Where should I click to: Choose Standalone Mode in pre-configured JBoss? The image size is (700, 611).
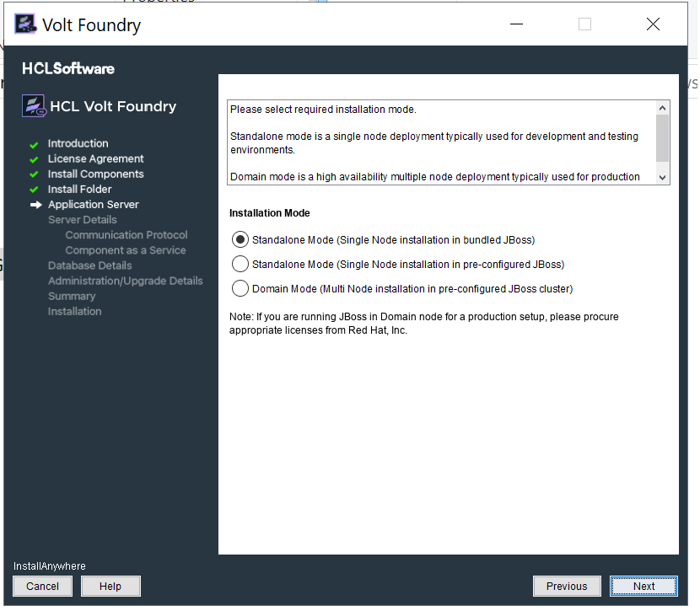click(x=240, y=264)
